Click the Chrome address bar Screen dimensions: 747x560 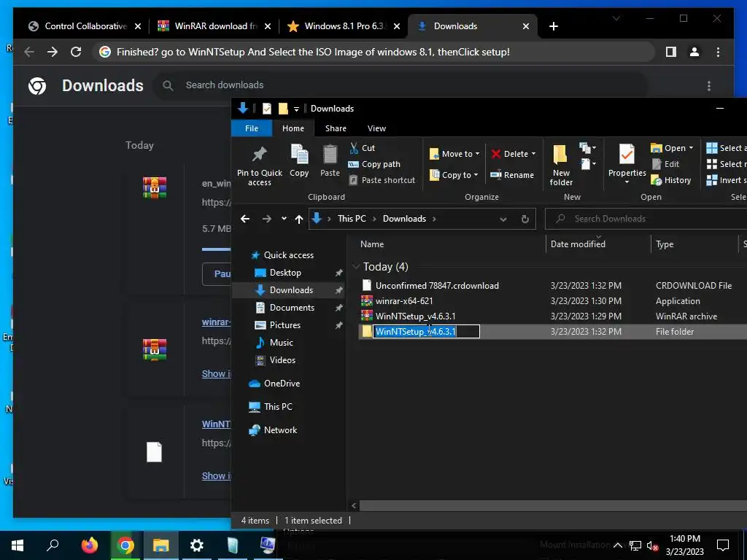click(x=374, y=52)
